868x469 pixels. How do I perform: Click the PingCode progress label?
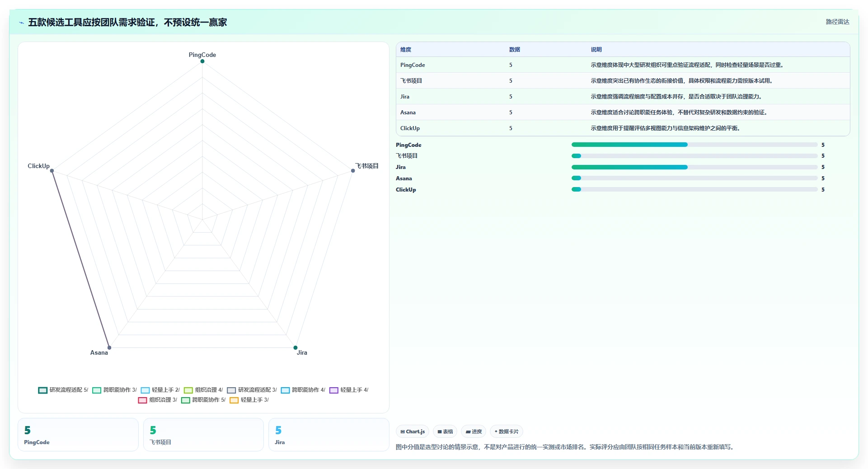pyautogui.click(x=408, y=145)
